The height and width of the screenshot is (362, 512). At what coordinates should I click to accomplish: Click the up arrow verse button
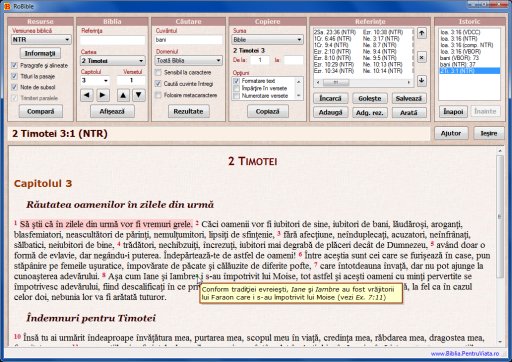pos(123,95)
